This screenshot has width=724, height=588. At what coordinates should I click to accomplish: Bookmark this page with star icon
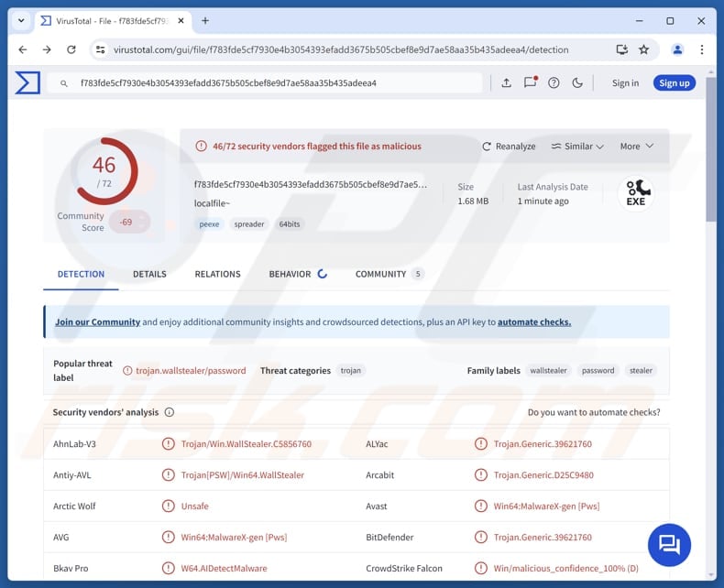click(x=643, y=49)
